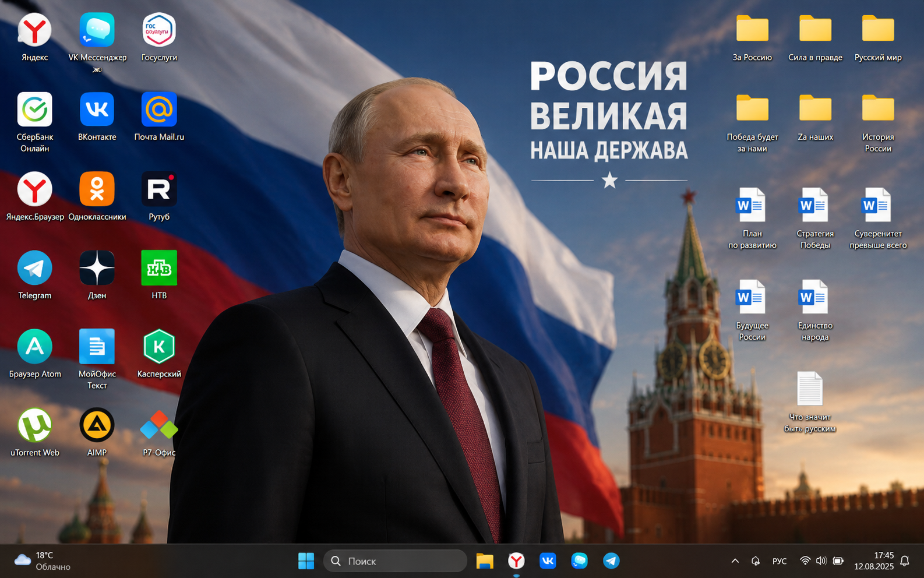
Task: Open VK from the taskbar
Action: click(548, 561)
